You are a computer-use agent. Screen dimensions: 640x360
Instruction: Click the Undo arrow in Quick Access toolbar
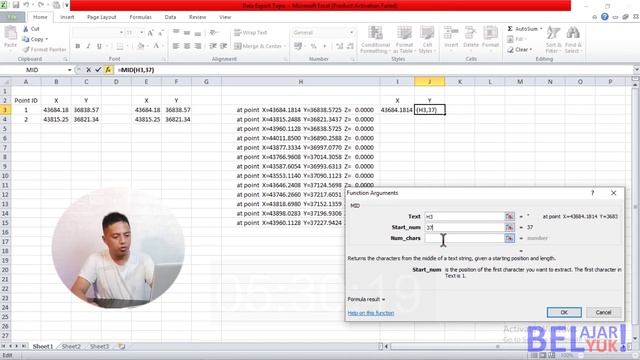27,5
